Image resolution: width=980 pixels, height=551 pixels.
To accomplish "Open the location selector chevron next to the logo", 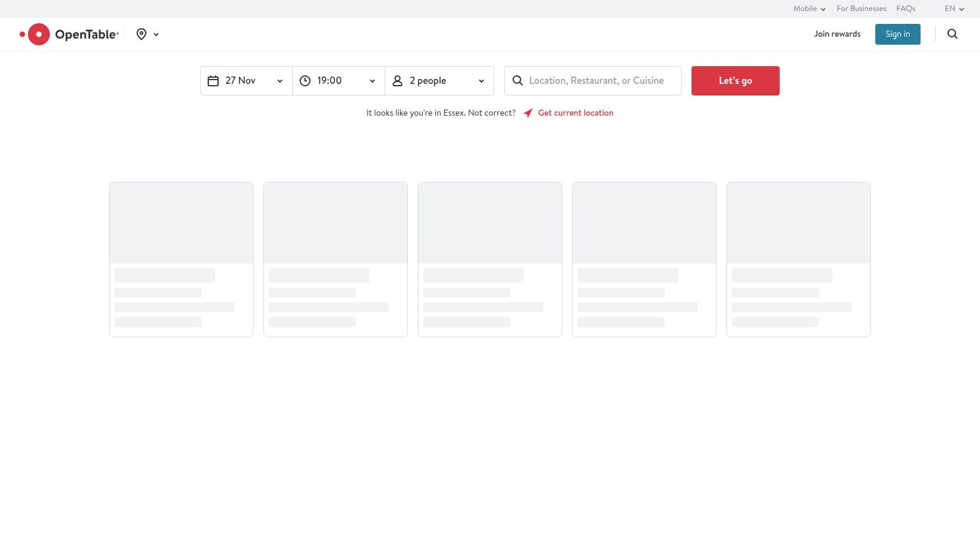I will [x=156, y=34].
